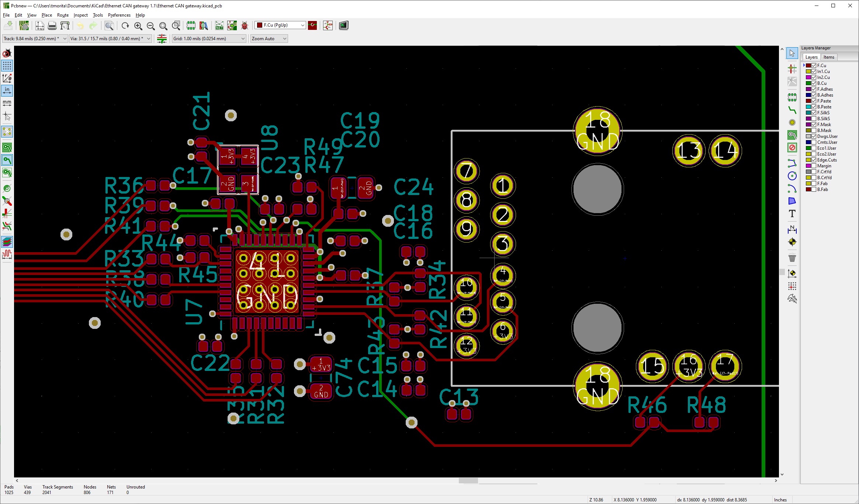Screen dimensions: 859x504
Task: Click the Zoom Out magnifier
Action: (x=151, y=25)
